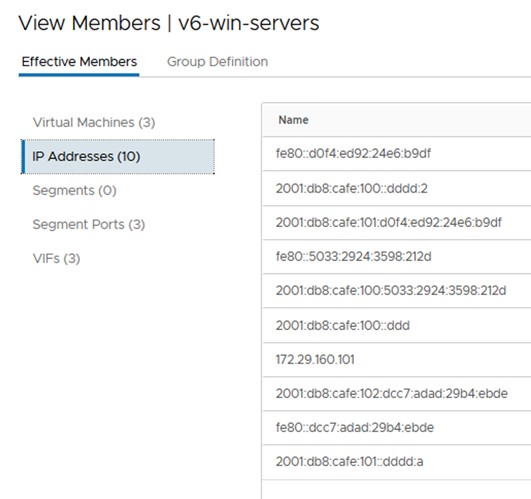Select the 2001:db8:cafe:100::dddd:2 entry

[x=397, y=188]
